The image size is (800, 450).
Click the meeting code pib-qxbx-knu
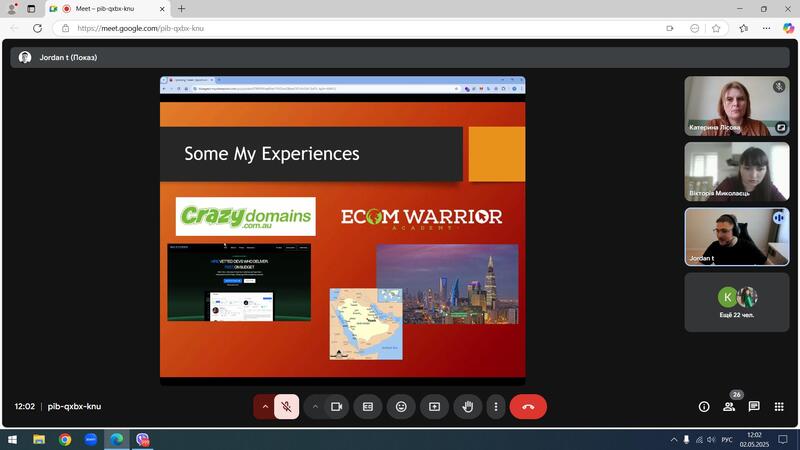(x=74, y=407)
